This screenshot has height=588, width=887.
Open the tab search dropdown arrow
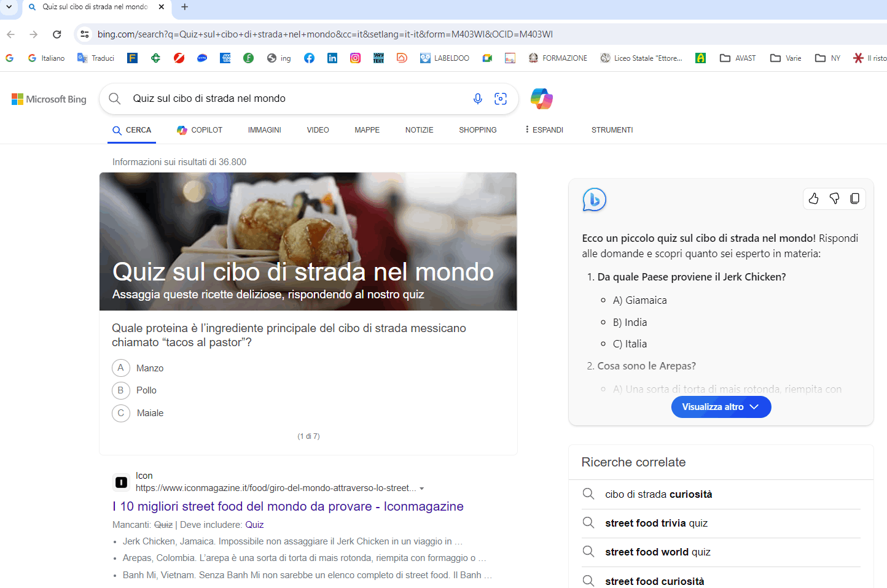click(x=9, y=7)
